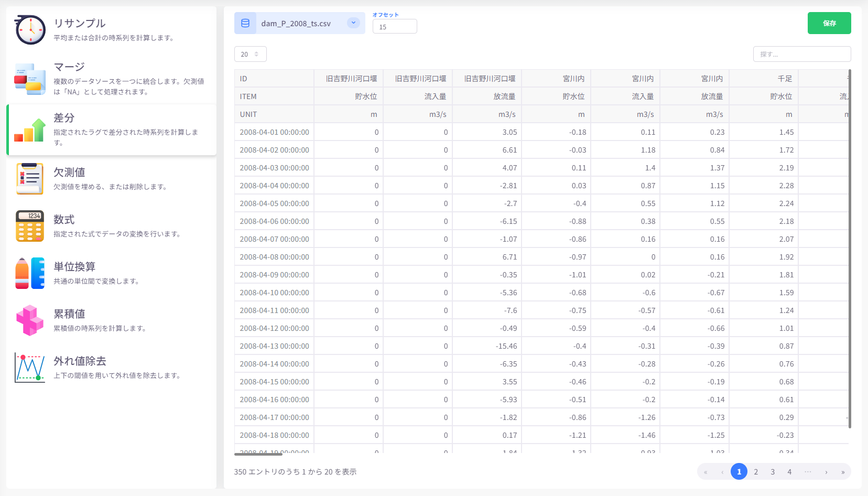Click the 千足 column header
Image resolution: width=868 pixels, height=496 pixels.
(x=764, y=79)
